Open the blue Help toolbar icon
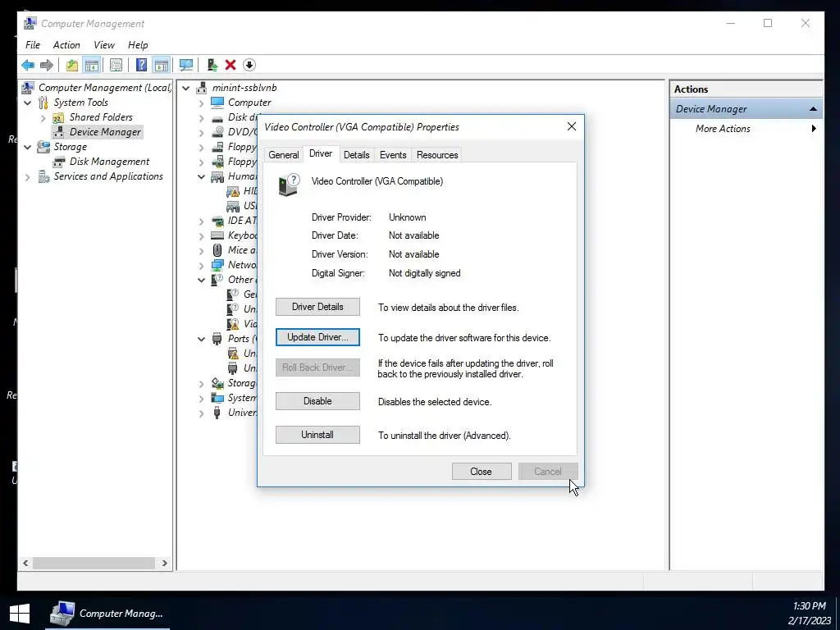Screen dimensions: 840x630 141,66
